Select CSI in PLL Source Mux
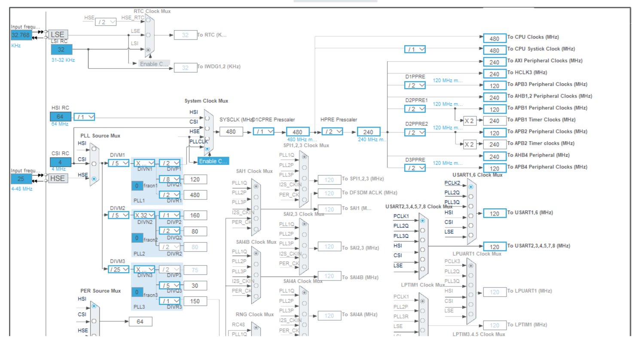Viewport: 644px width, 341px height. pos(93,164)
